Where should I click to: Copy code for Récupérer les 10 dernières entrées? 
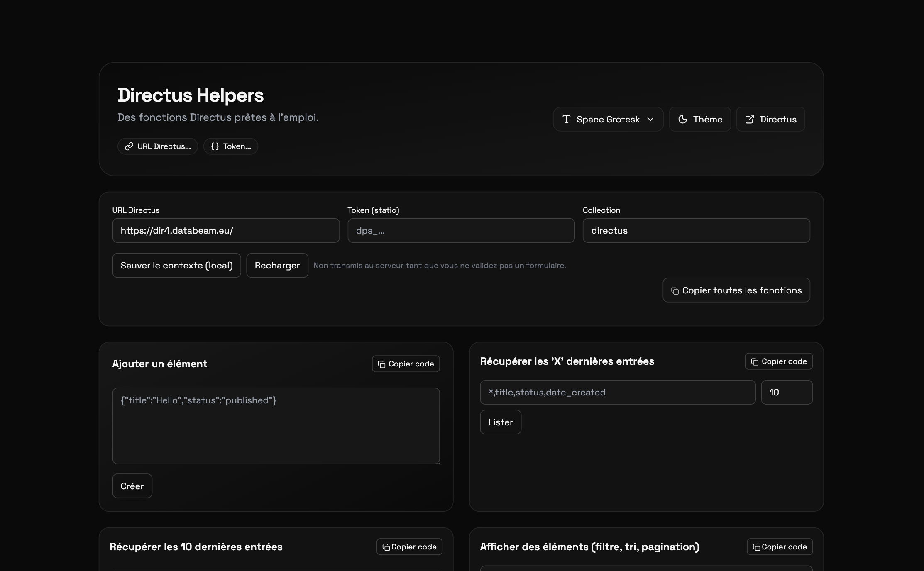pos(409,547)
